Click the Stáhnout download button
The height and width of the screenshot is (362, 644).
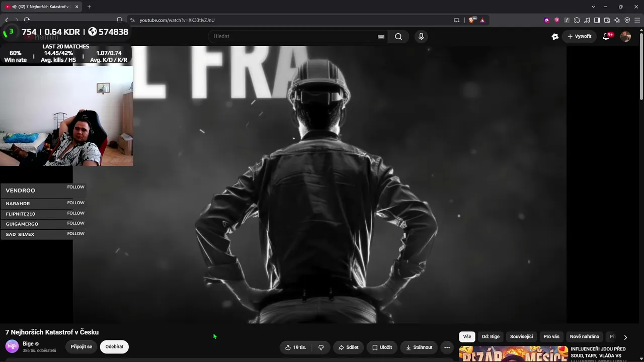(x=419, y=347)
